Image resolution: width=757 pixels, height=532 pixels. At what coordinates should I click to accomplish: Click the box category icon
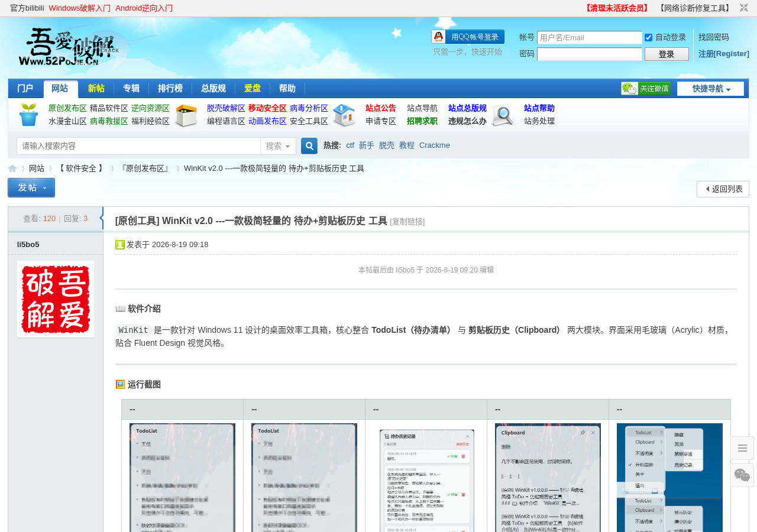[x=186, y=115]
